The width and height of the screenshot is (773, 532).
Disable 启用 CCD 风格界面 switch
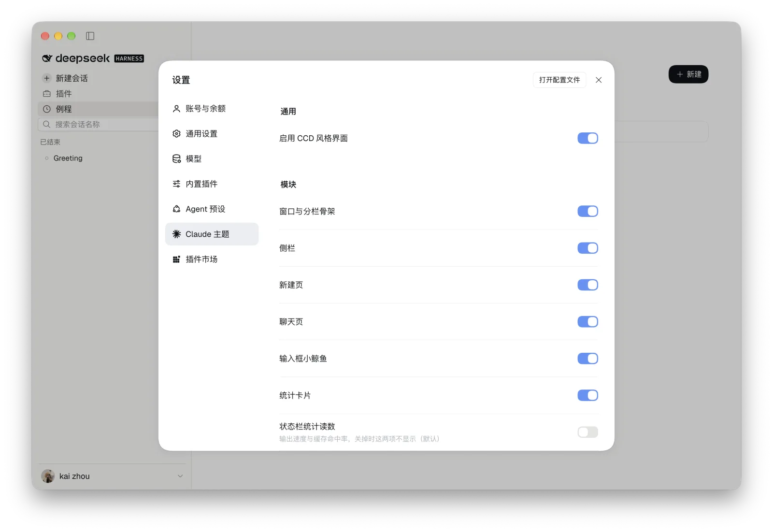pos(587,138)
